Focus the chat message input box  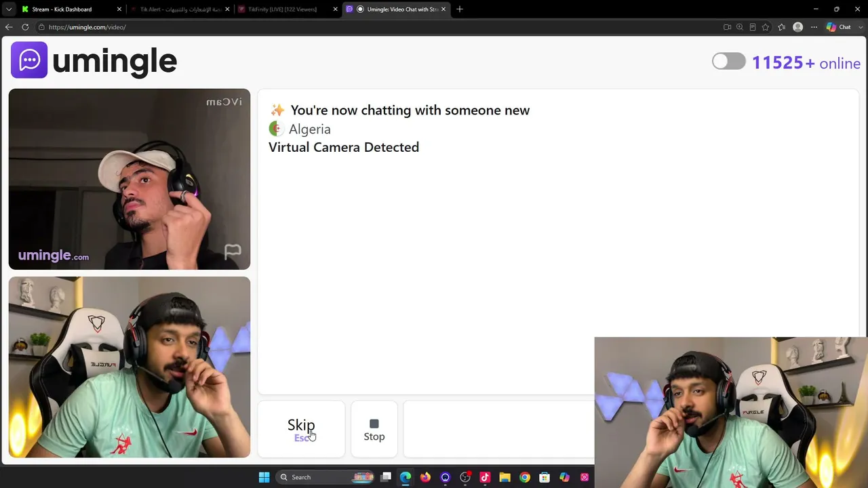click(498, 430)
